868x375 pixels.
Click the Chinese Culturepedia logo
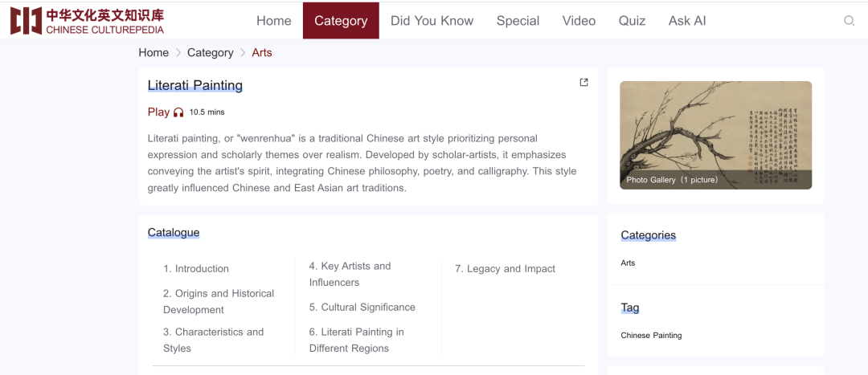point(87,21)
